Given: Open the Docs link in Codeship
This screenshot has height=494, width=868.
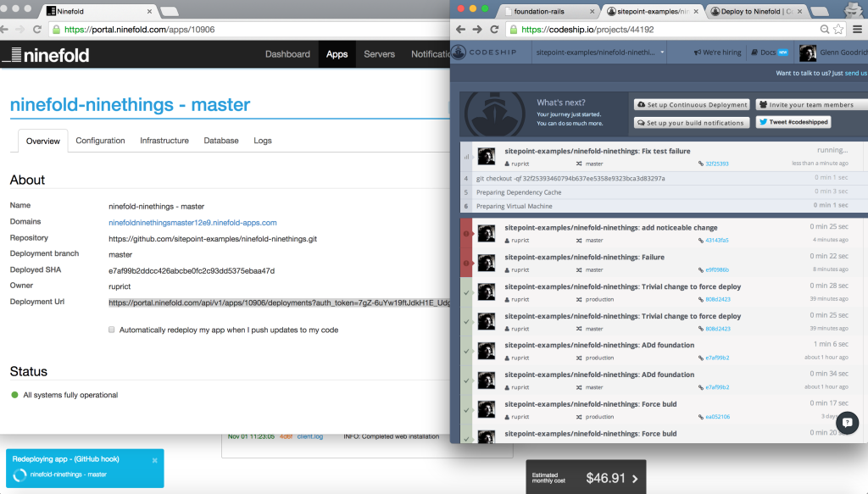Looking at the screenshot, I should [769, 52].
